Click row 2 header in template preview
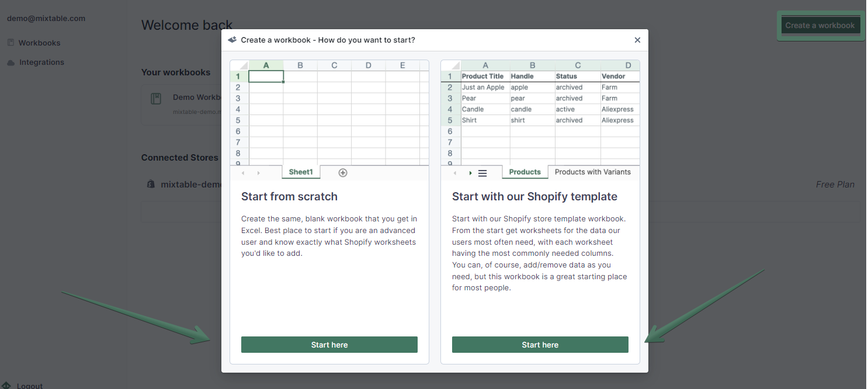868x389 pixels. 451,88
